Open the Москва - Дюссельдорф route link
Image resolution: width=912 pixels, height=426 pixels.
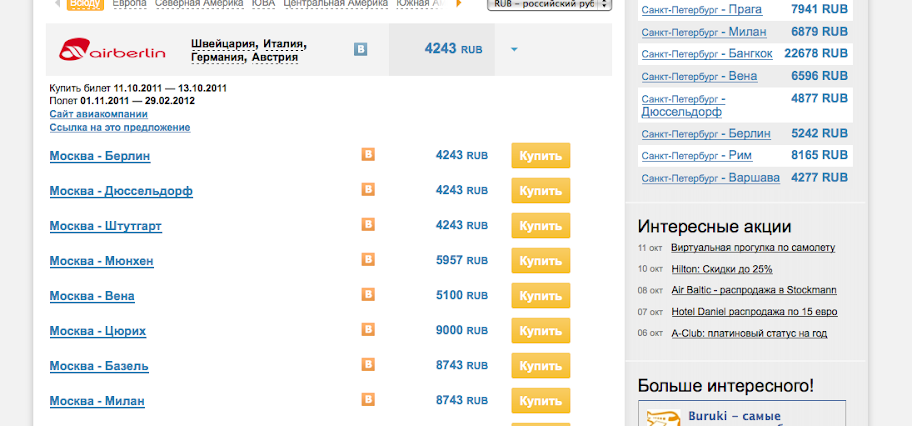pos(121,191)
